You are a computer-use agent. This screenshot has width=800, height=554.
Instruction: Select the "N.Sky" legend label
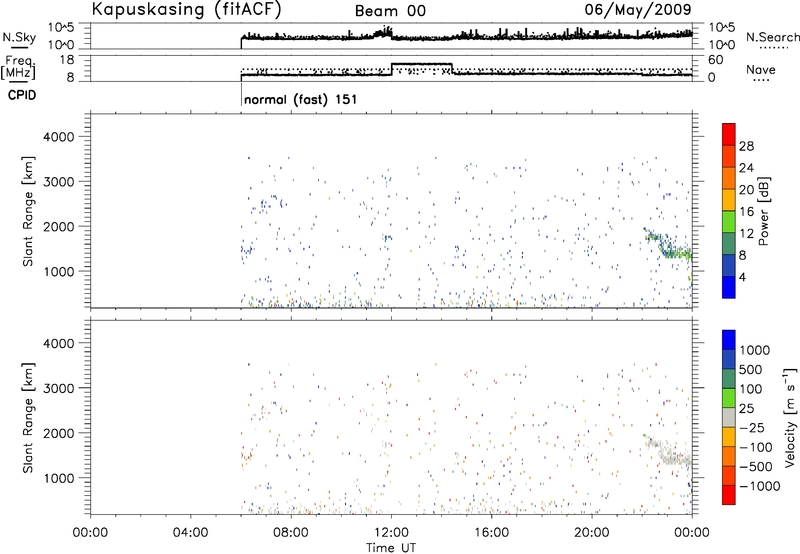click(19, 37)
